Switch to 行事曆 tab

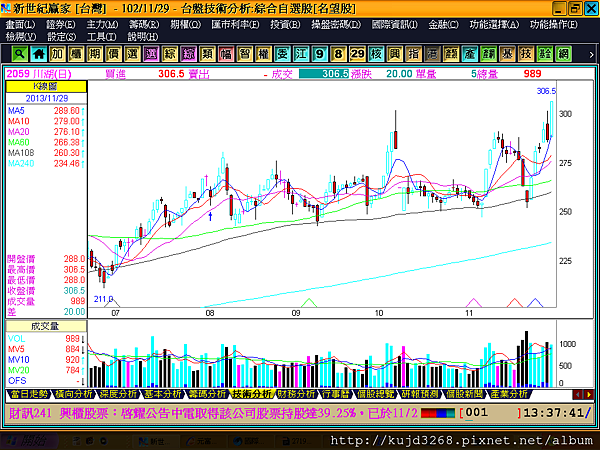coord(336,394)
